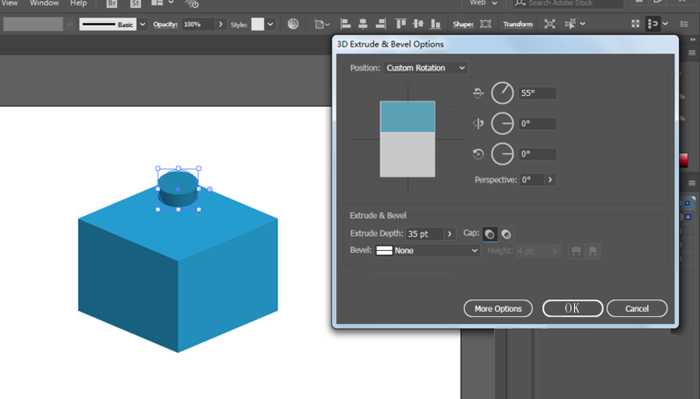Click the highlighted panel options icon in control bar
The image size is (700, 399).
coord(653,24)
